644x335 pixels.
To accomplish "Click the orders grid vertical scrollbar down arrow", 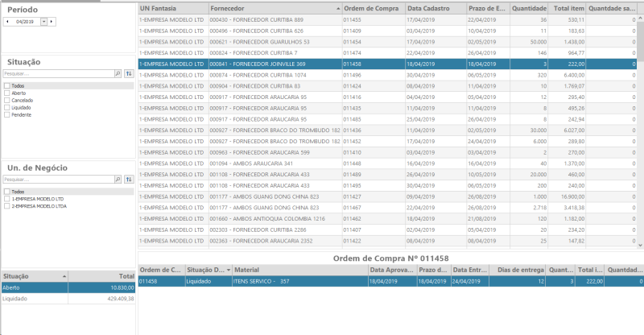I will [640, 245].
